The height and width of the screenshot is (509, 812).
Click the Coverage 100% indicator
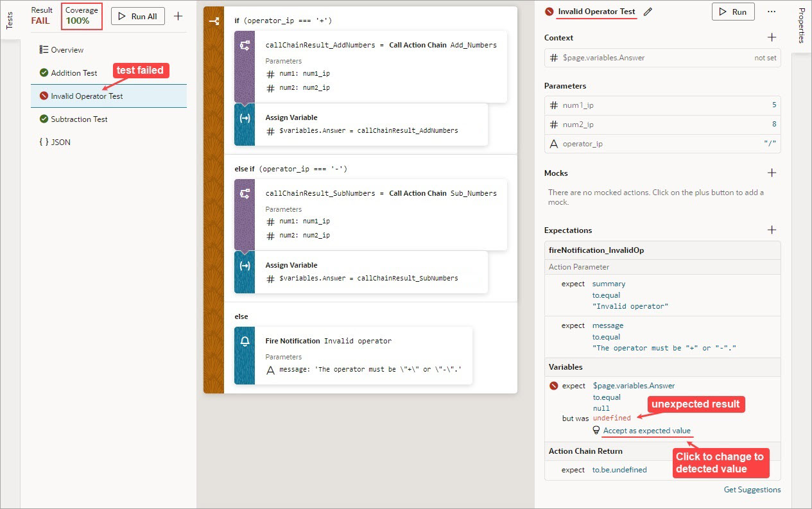coord(82,16)
